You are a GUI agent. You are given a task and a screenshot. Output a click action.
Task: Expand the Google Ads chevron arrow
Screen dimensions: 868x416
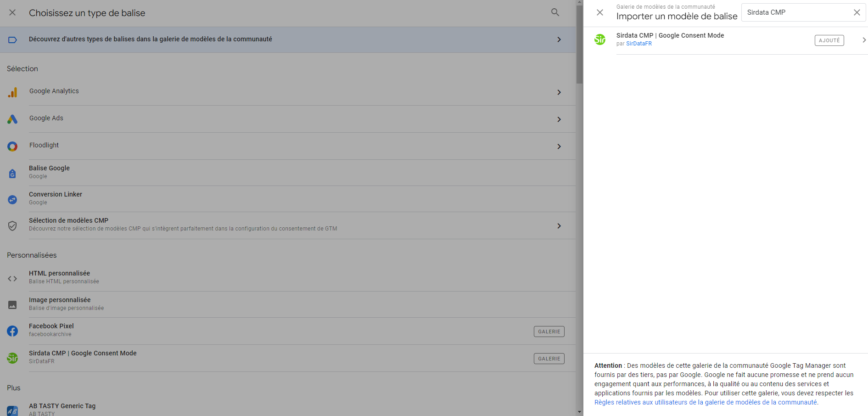(559, 119)
